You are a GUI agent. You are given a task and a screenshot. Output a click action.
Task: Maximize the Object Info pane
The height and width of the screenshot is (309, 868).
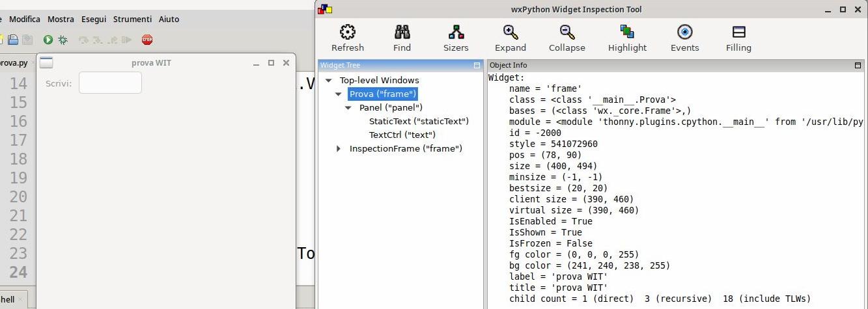(x=858, y=65)
